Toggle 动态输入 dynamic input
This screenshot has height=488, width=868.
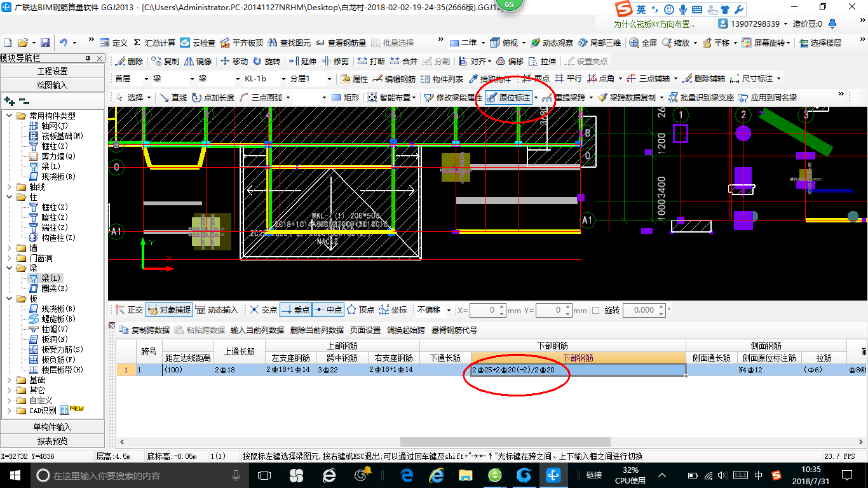217,310
